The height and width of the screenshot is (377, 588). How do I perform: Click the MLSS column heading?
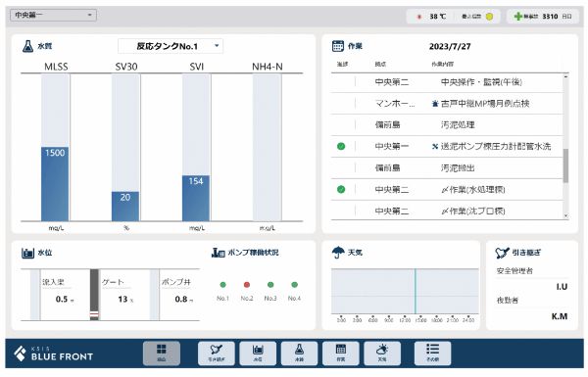(x=56, y=67)
